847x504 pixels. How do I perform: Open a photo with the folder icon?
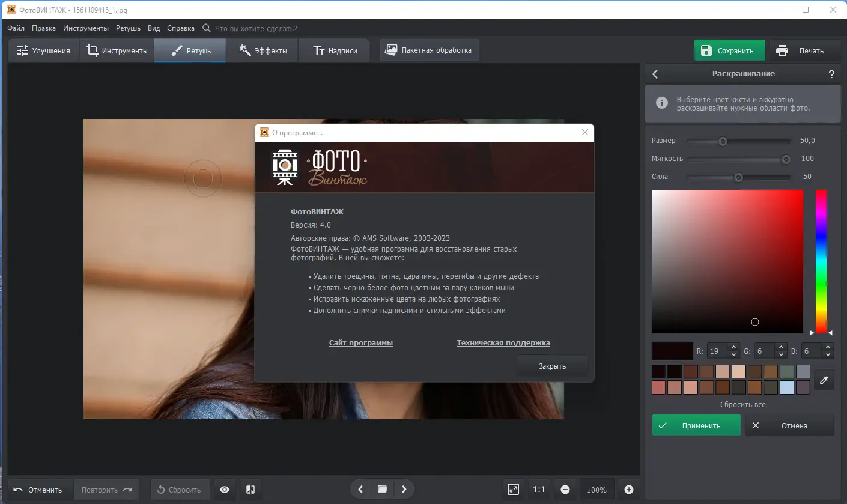click(x=382, y=489)
